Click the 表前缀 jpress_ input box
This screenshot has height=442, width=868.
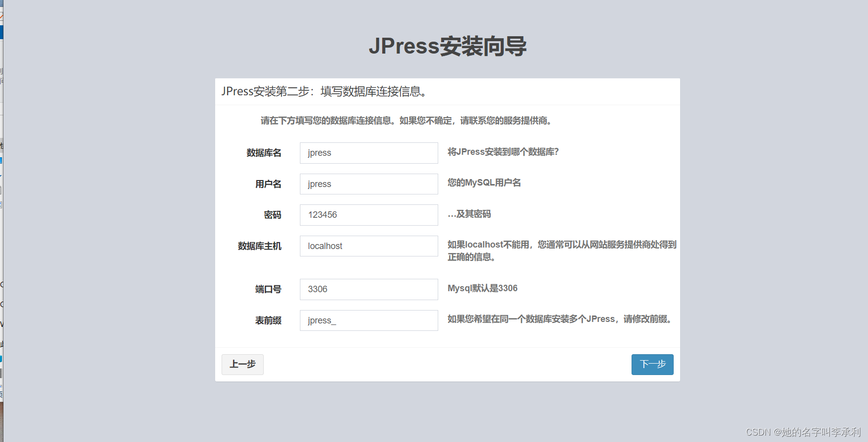pyautogui.click(x=369, y=320)
